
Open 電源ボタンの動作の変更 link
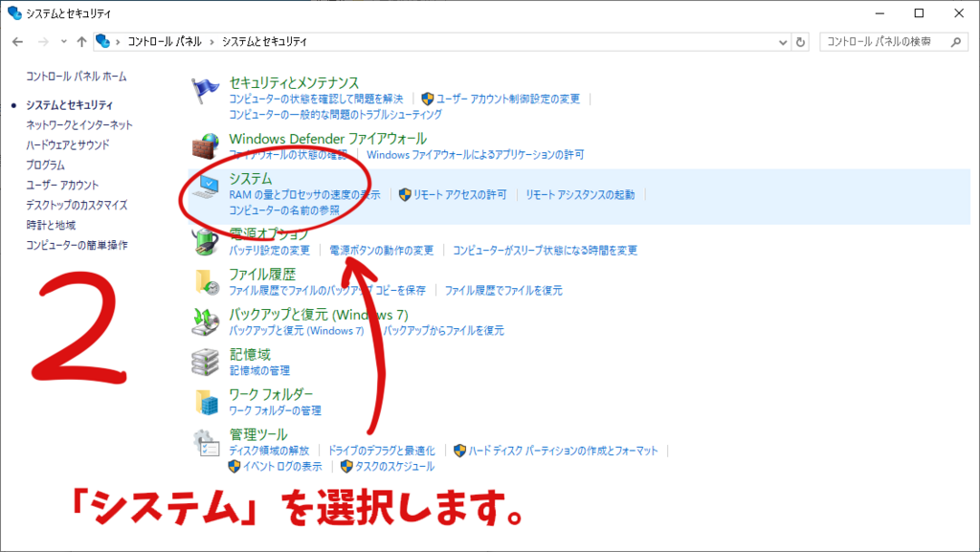(x=382, y=250)
